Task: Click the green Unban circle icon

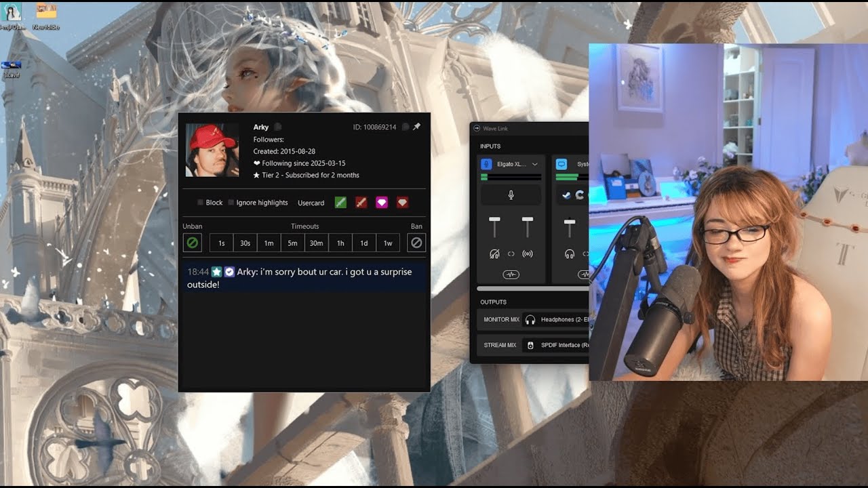Action: [193, 243]
